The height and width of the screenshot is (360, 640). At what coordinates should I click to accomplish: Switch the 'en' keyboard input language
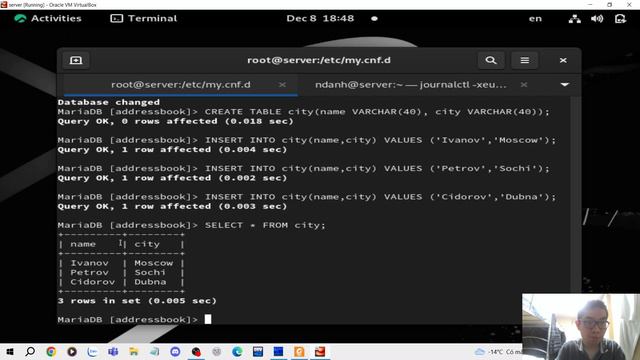coord(535,18)
